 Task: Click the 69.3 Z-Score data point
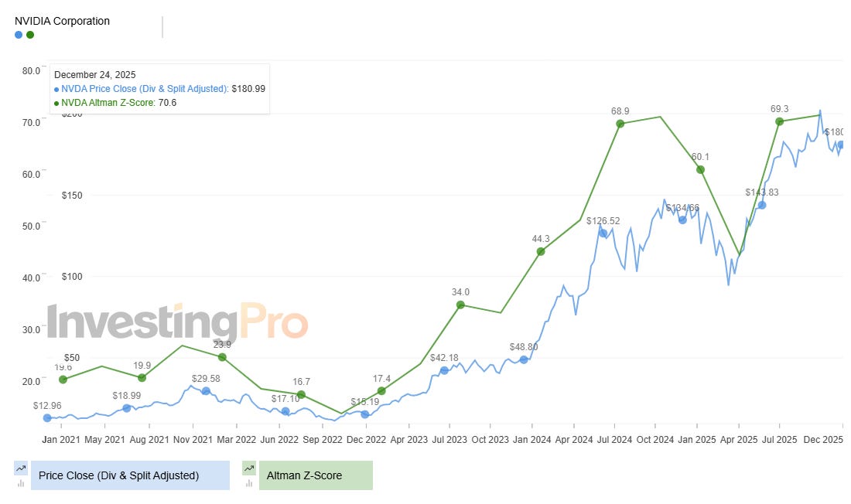pyautogui.click(x=779, y=121)
